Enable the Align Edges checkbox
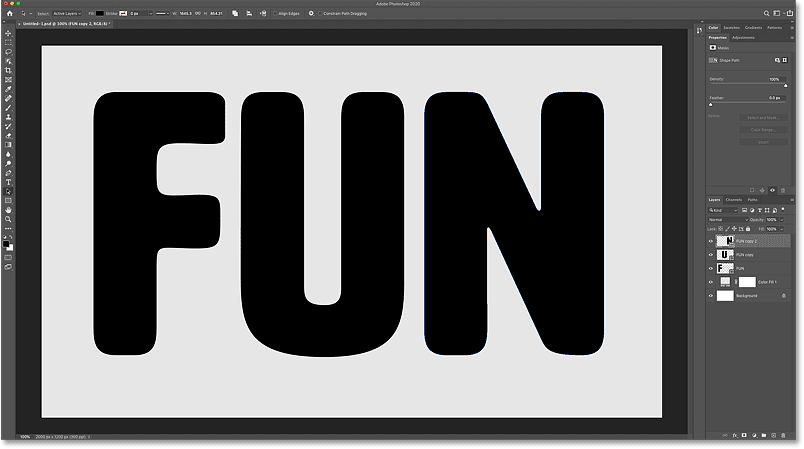The image size is (804, 449). pyautogui.click(x=277, y=14)
